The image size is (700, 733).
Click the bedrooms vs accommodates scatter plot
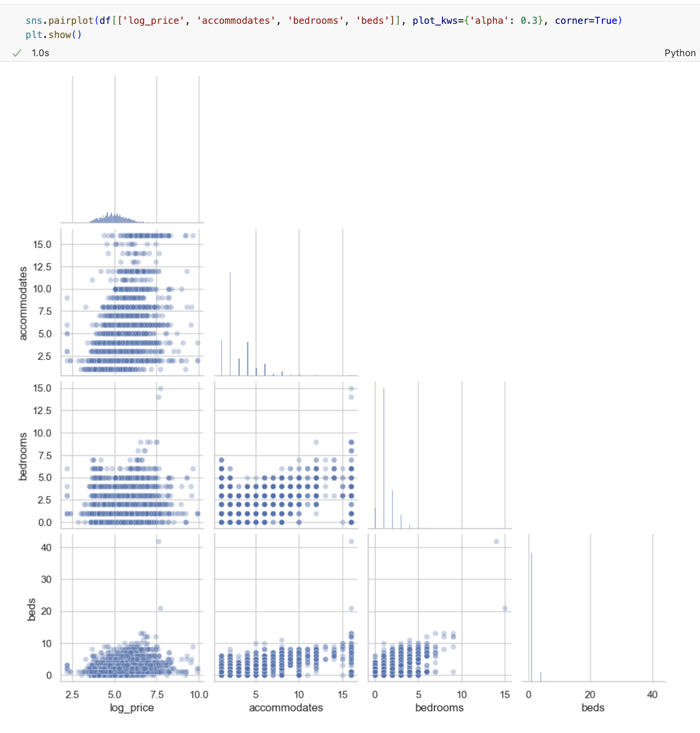(286, 455)
